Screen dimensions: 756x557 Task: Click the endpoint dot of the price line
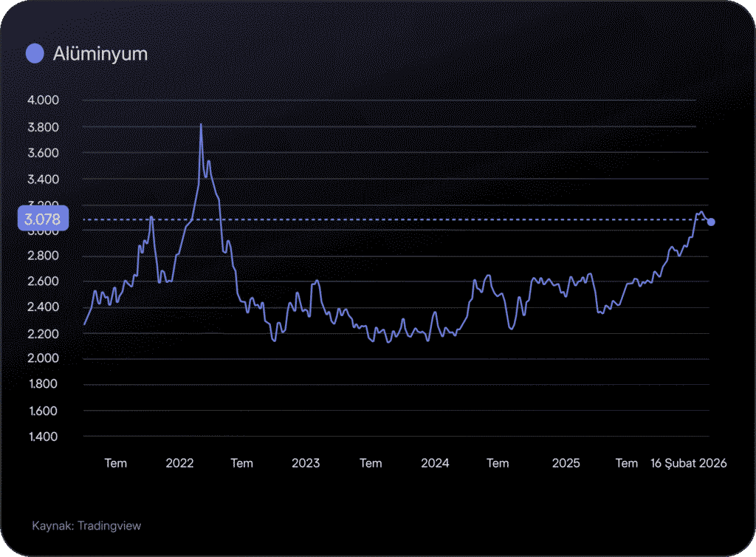click(711, 222)
